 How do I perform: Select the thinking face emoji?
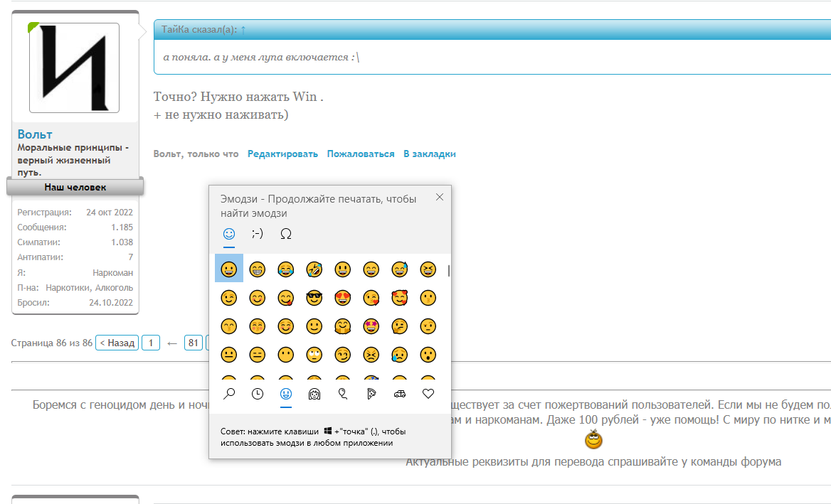point(400,326)
